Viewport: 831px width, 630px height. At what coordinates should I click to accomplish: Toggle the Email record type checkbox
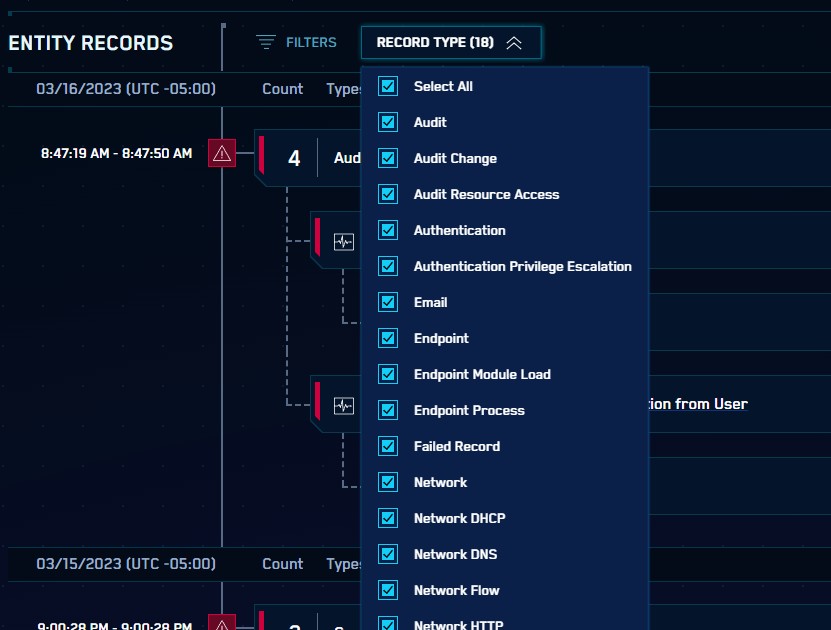click(387, 302)
